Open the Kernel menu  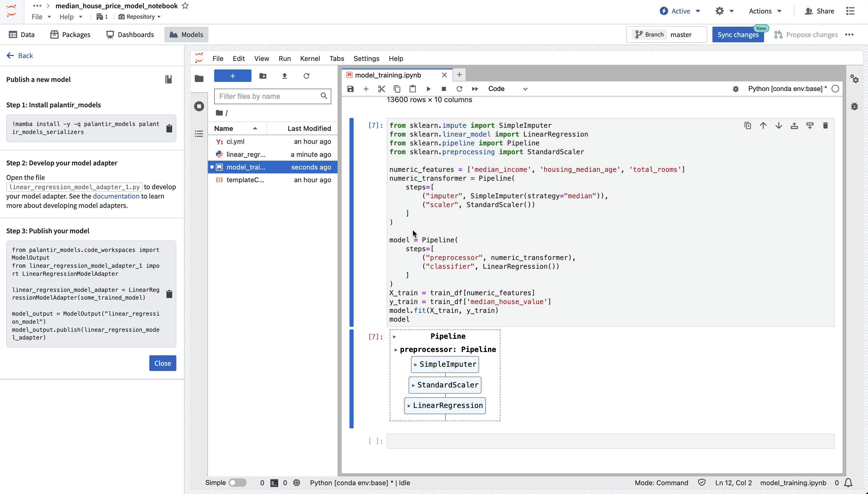click(309, 58)
